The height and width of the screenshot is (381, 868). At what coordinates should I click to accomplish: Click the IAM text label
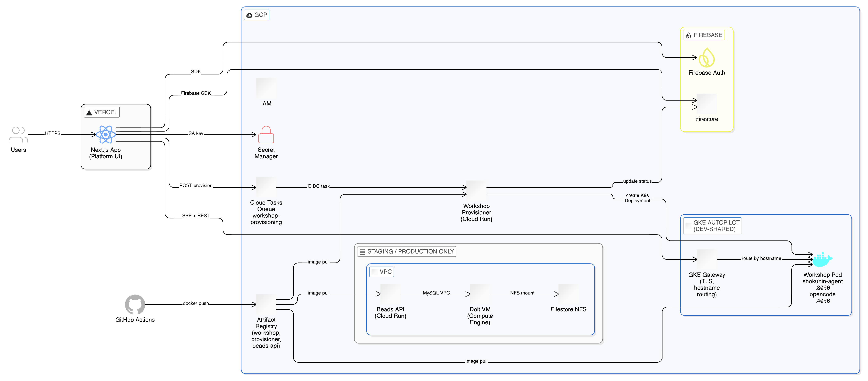[x=266, y=104]
